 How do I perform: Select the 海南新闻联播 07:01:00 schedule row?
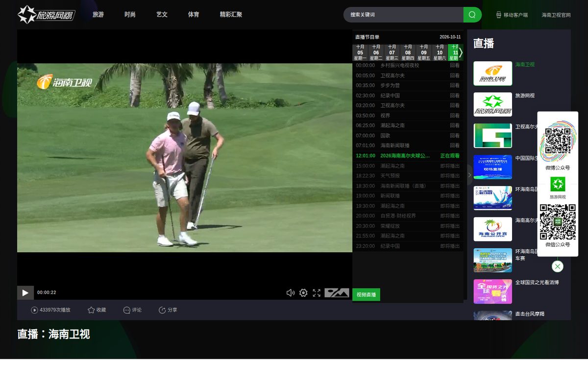[x=408, y=146]
